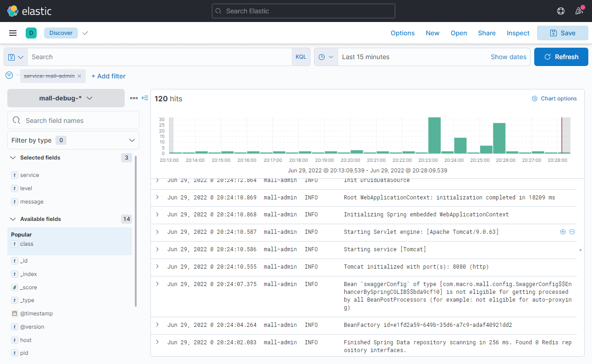Image resolution: width=592 pixels, height=364 pixels.
Task: Toggle the disabled service: mall-admin filter pill
Action: click(49, 76)
